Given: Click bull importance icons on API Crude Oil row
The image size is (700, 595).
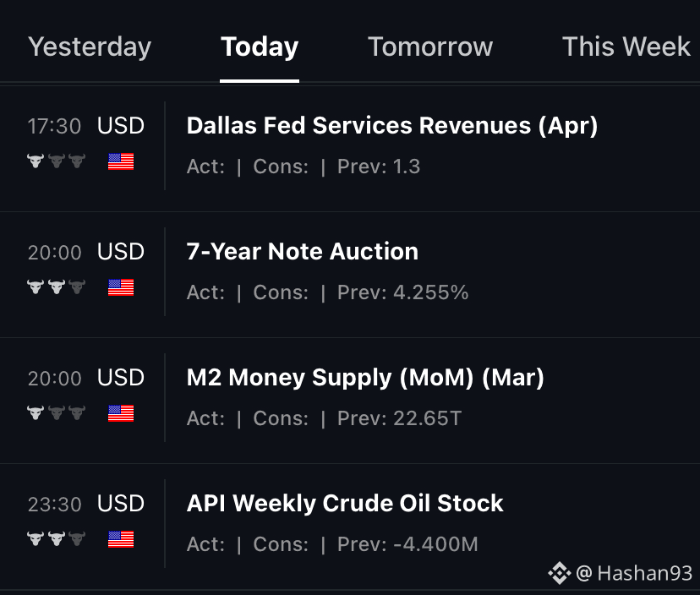Looking at the screenshot, I should tap(57, 538).
